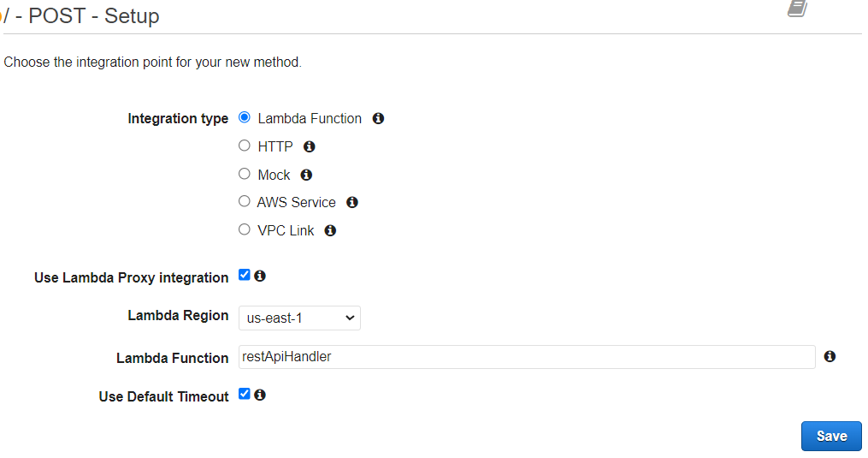Click the info icon next to HTTP
The image size is (868, 458).
tap(309, 146)
